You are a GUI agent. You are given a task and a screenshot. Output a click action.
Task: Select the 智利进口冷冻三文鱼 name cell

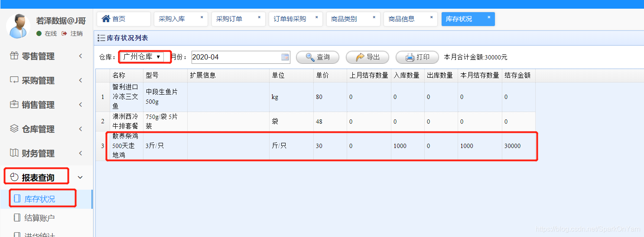(126, 97)
